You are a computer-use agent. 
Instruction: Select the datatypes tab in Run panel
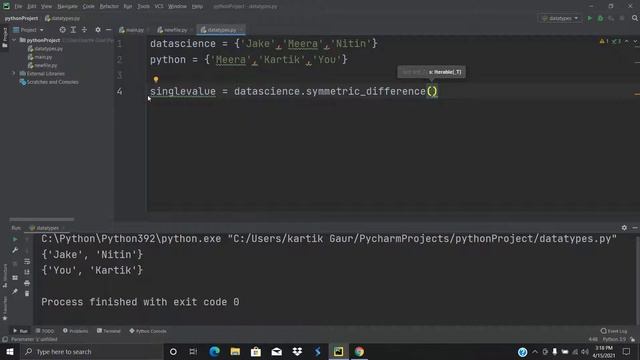pyautogui.click(x=44, y=228)
